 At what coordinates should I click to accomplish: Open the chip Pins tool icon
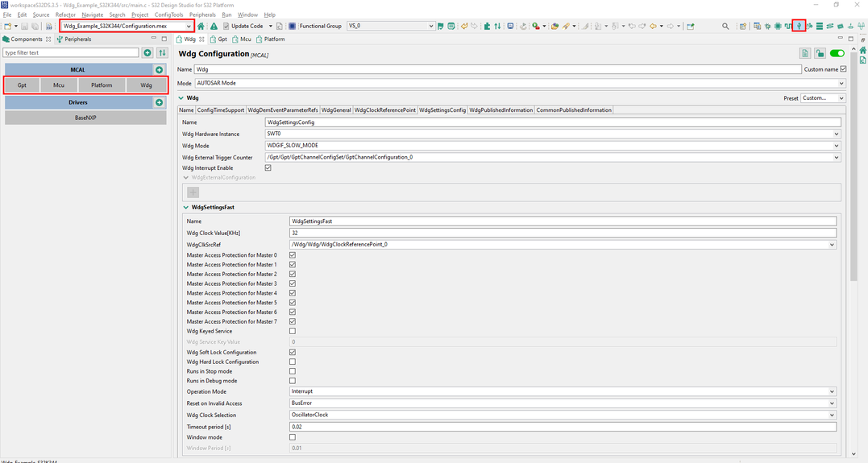click(x=778, y=26)
